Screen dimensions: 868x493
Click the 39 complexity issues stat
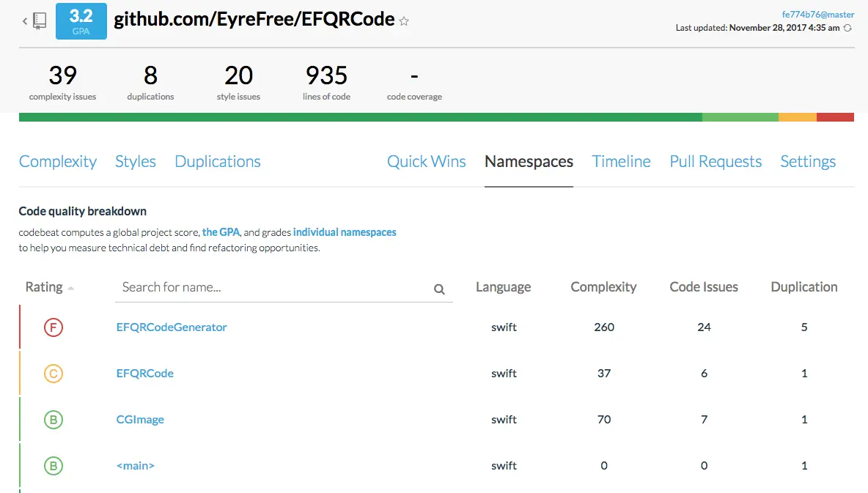(62, 83)
